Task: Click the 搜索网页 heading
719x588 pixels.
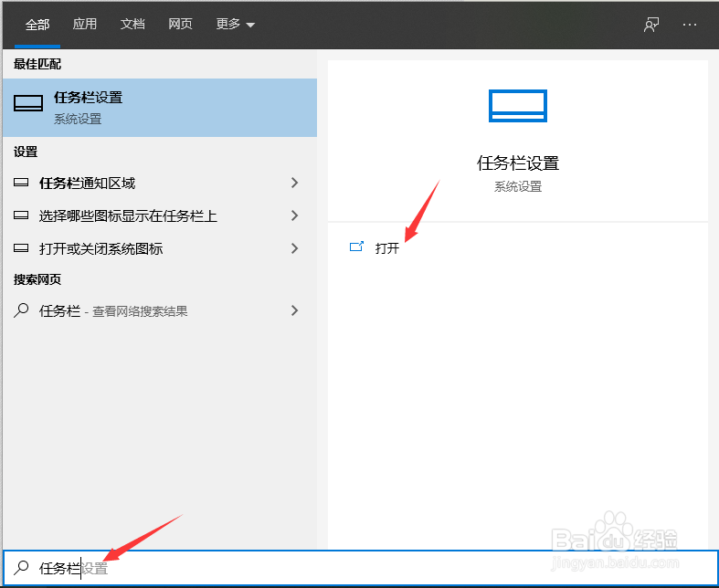Action: [x=37, y=279]
